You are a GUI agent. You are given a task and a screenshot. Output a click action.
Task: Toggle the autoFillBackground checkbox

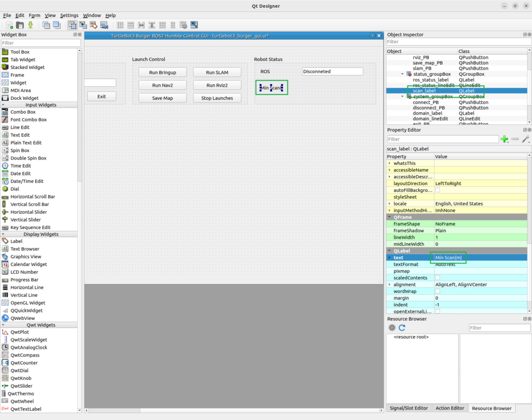tap(437, 190)
